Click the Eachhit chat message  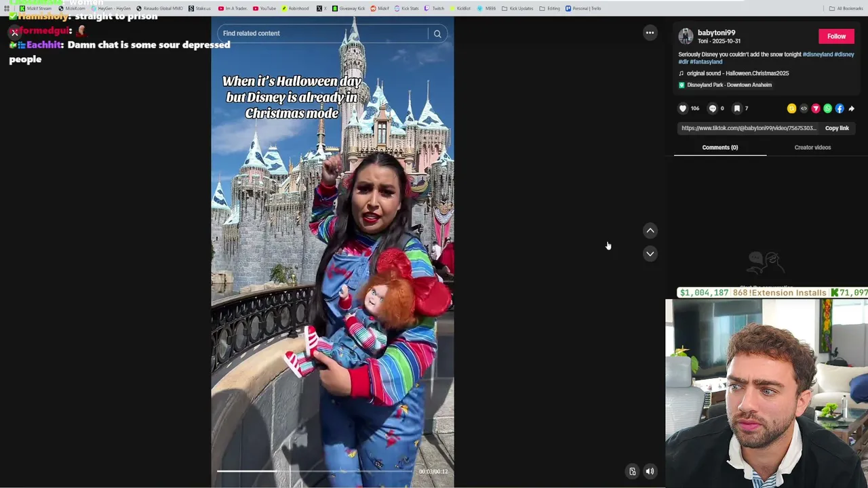(x=120, y=52)
